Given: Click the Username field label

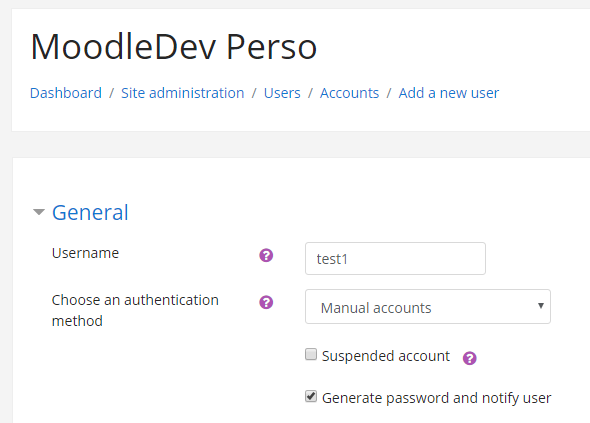Looking at the screenshot, I should click(x=85, y=253).
